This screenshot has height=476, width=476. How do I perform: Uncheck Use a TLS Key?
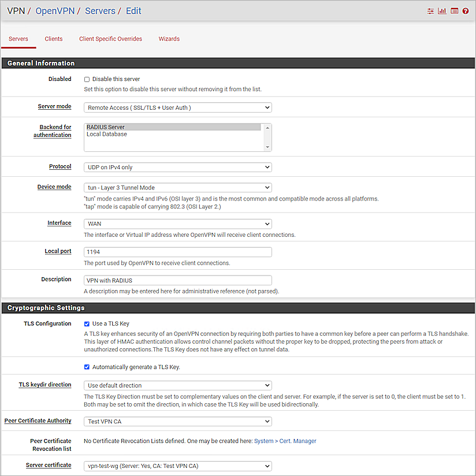coord(87,323)
